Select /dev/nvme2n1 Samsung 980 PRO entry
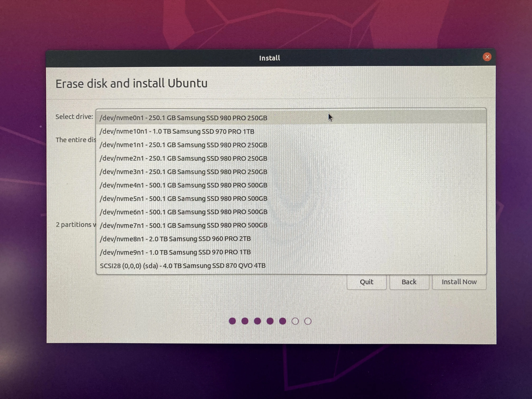532x399 pixels. (183, 158)
